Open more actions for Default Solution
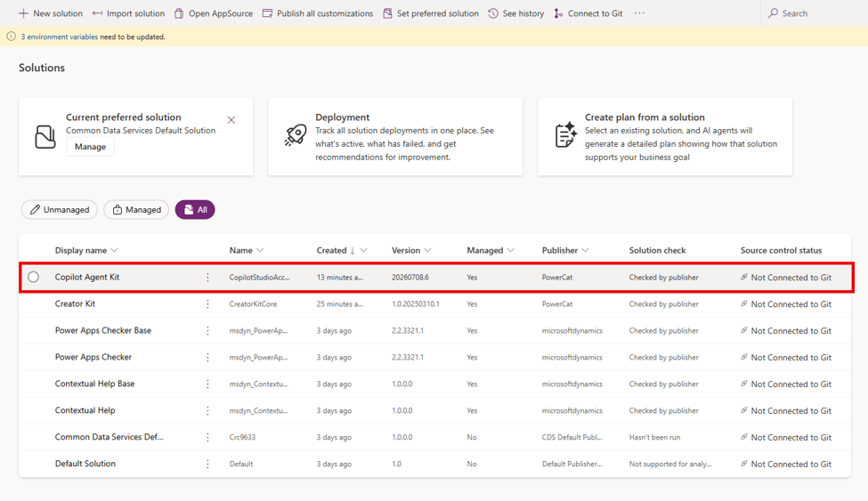Viewport: 868px width, 501px height. coord(207,464)
